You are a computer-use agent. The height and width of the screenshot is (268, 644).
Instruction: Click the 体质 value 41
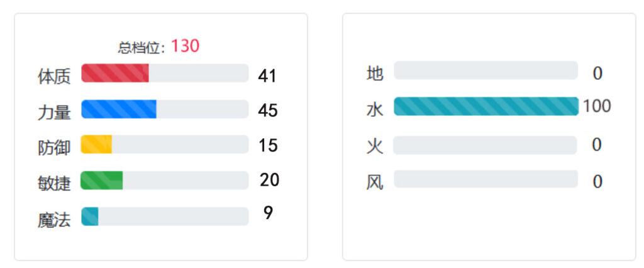(267, 76)
